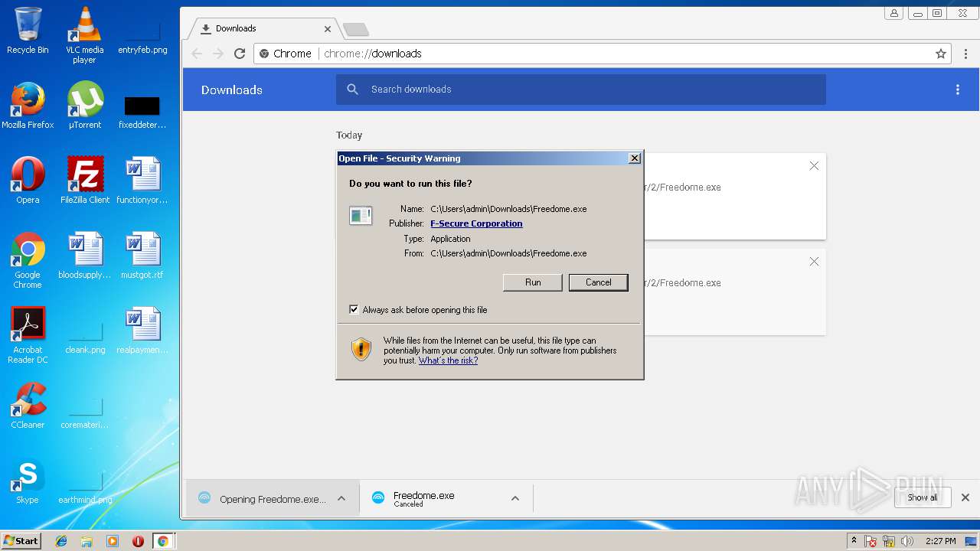This screenshot has height=551, width=980.
Task: Select realpaymen Word document icon
Action: point(142,331)
